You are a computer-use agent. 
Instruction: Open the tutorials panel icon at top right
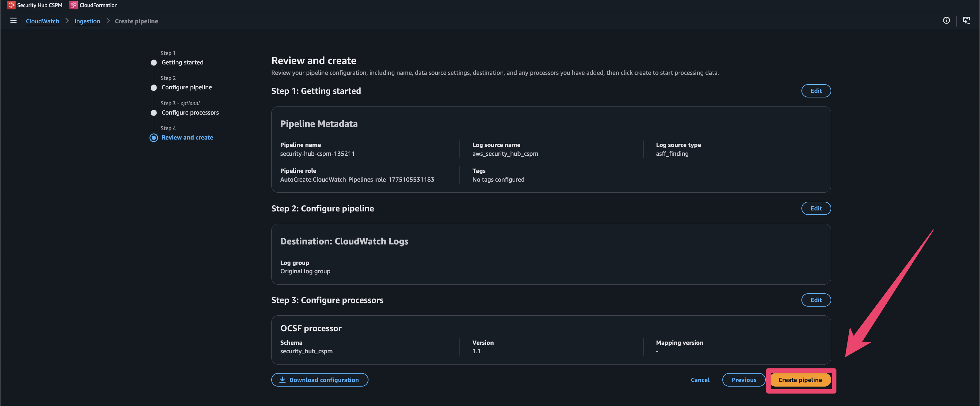966,20
